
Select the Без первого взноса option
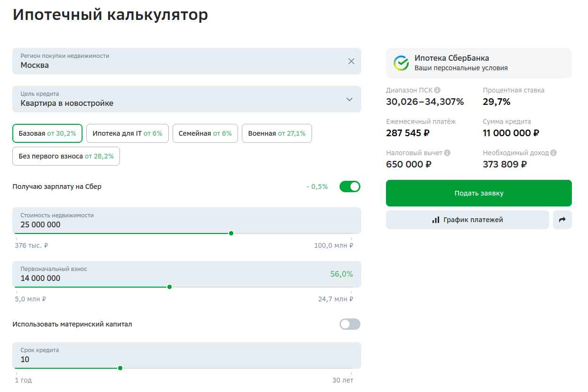66,156
